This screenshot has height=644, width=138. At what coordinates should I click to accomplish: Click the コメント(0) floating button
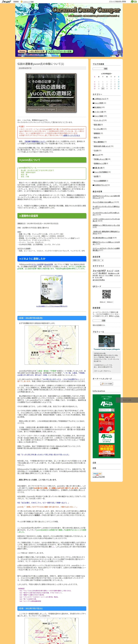click(127, 400)
